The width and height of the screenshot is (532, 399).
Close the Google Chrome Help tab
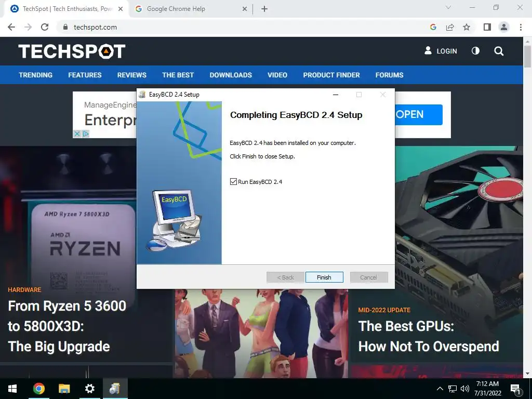[x=245, y=9]
